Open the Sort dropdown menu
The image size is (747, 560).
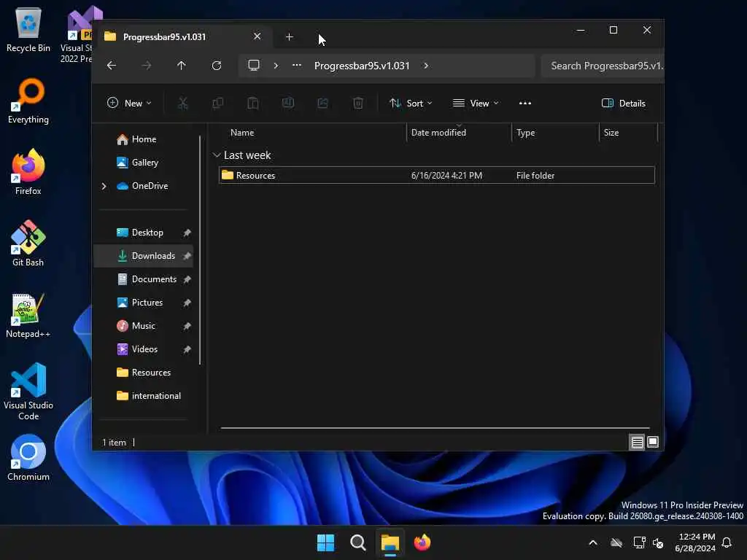tap(411, 104)
